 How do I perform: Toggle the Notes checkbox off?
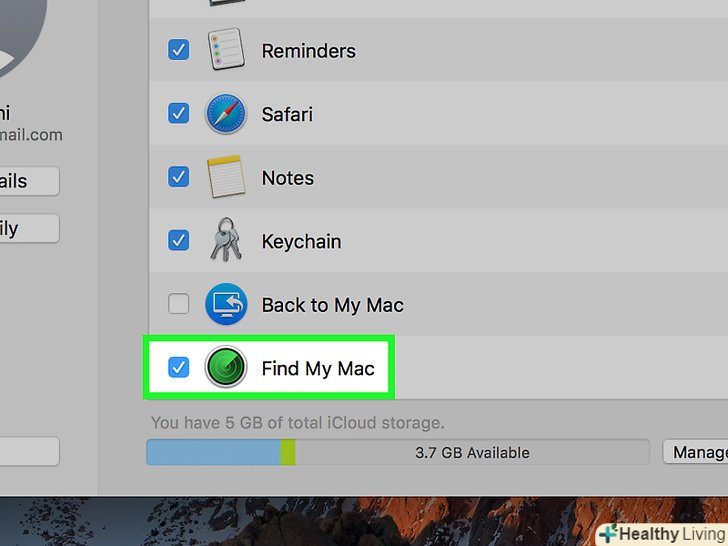coord(178,178)
